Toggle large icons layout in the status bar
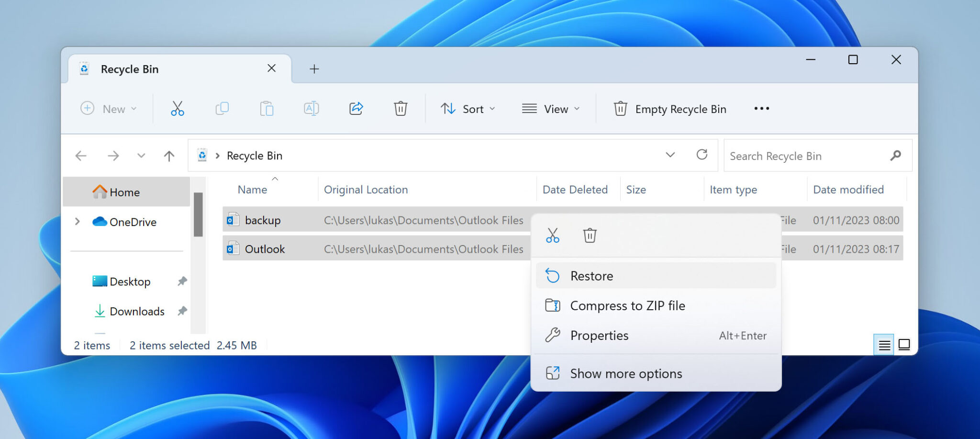Viewport: 980px width, 439px height. click(x=904, y=344)
